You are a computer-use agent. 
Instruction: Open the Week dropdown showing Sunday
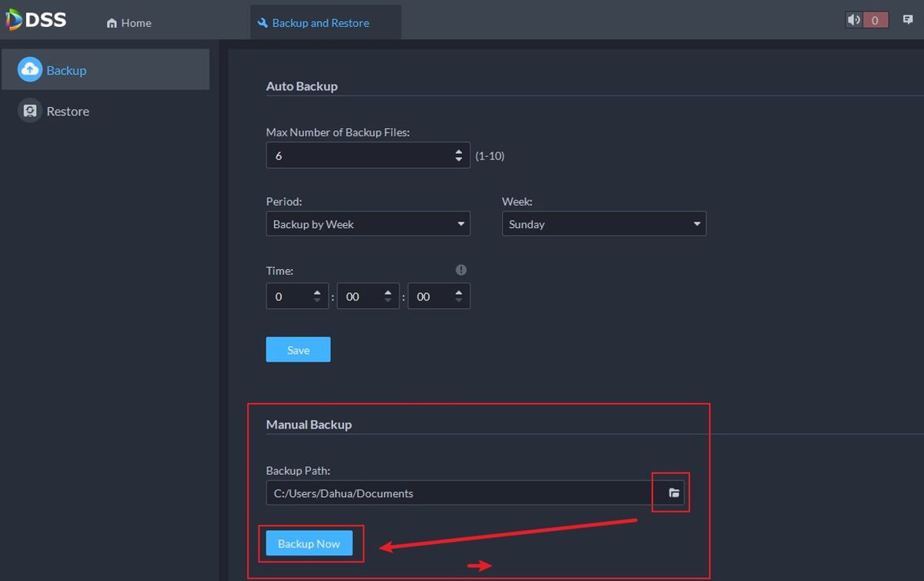(x=604, y=224)
